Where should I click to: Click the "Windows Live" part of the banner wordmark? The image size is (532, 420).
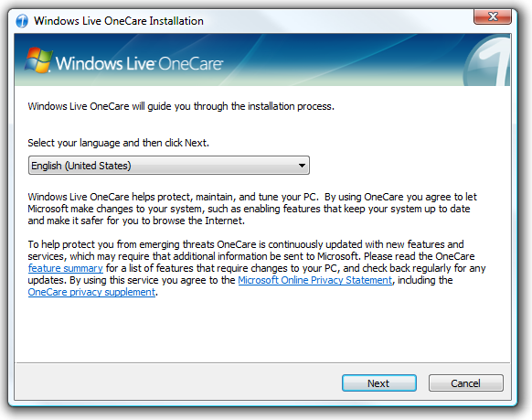coord(105,63)
